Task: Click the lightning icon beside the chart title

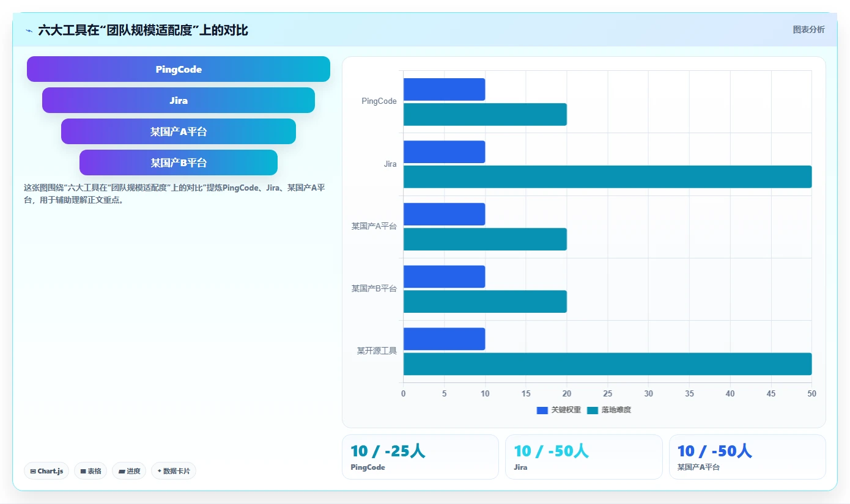Action: pos(29,31)
